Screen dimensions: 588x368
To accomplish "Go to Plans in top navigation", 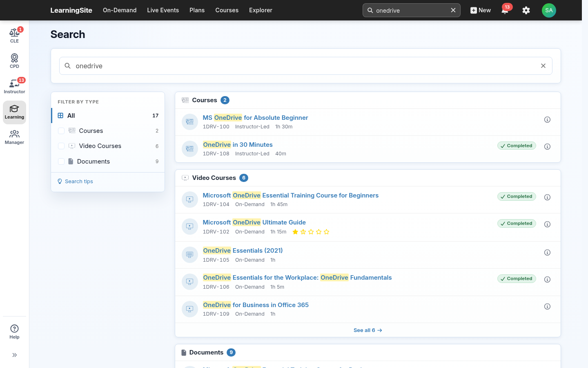I will click(197, 10).
